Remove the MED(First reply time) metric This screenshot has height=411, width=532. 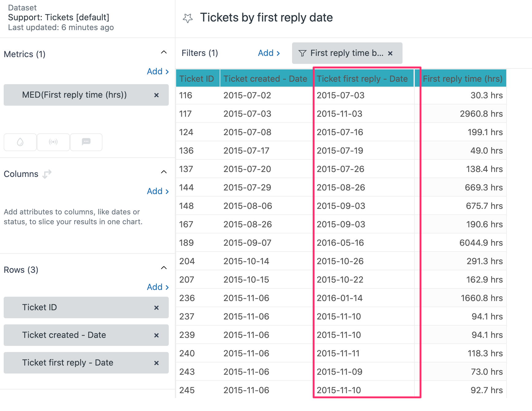(156, 95)
